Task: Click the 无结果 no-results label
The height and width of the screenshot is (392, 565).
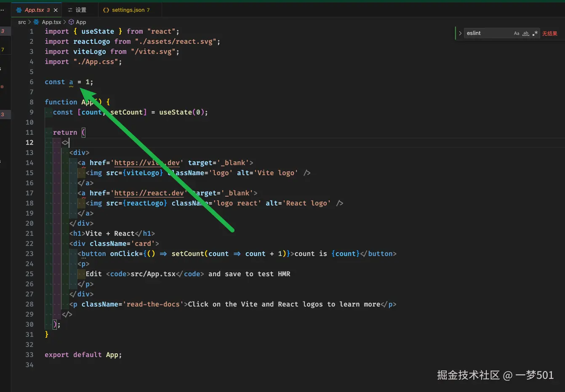Action: pyautogui.click(x=550, y=34)
